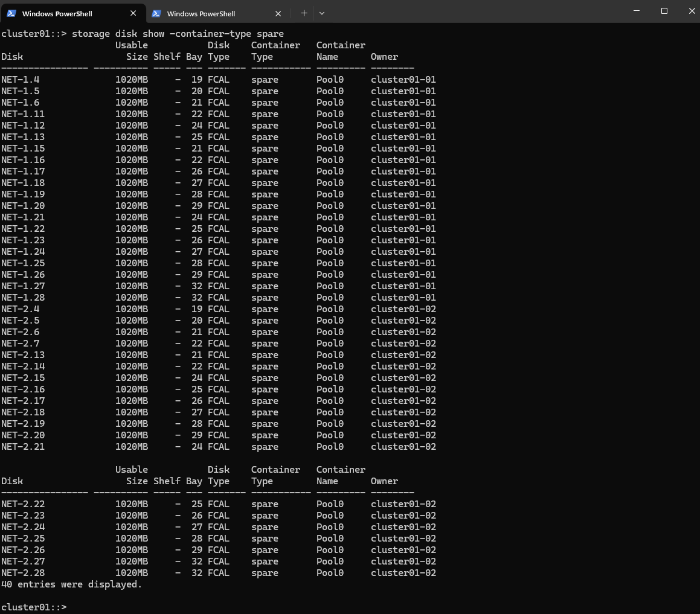Open a new tab with plus icon
This screenshot has width=700, height=614.
coord(304,13)
